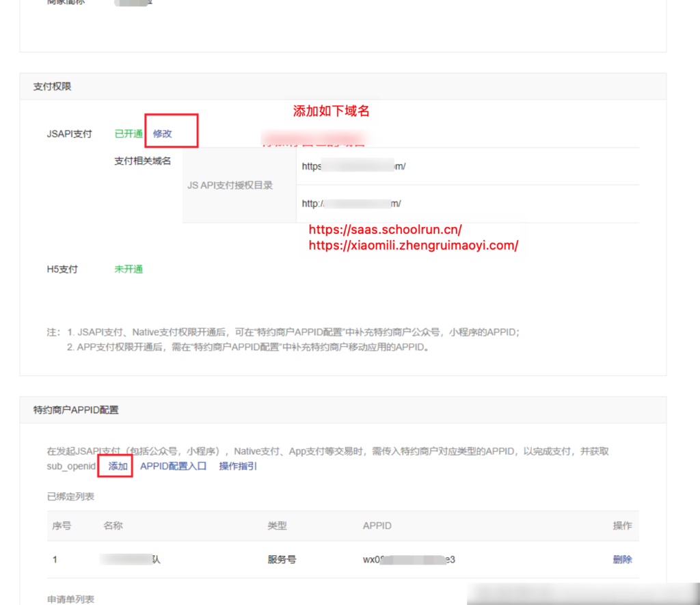The image size is (700, 605).
Task: Click the 未开通 status next to H5支付
Action: tap(128, 269)
